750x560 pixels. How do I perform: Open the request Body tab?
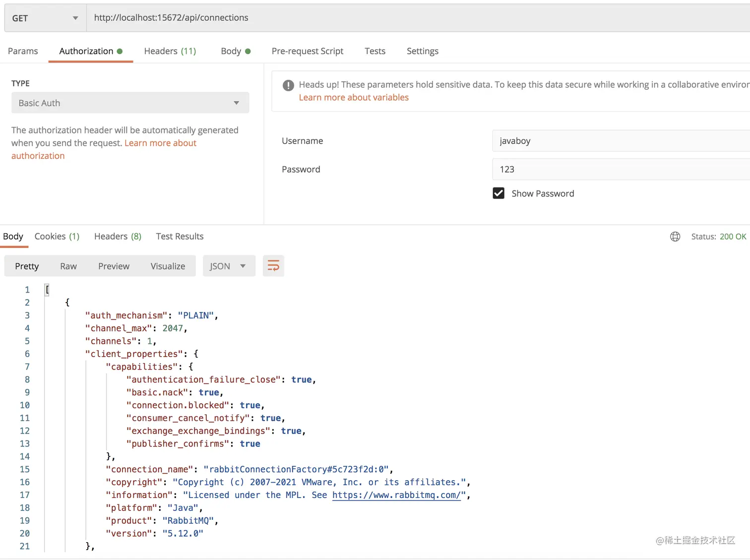236,51
